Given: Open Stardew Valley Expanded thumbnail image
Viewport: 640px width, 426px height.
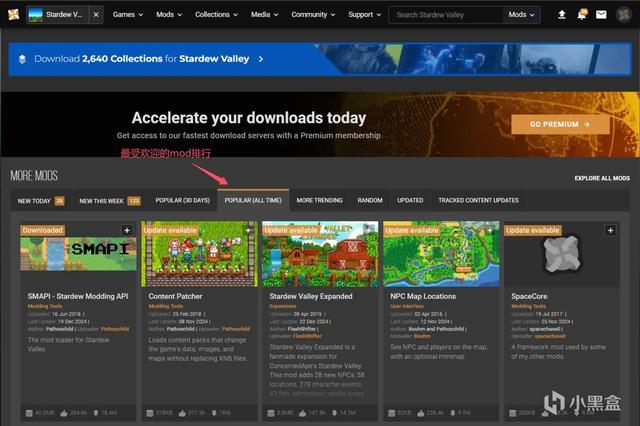Looking at the screenshot, I should [x=320, y=254].
